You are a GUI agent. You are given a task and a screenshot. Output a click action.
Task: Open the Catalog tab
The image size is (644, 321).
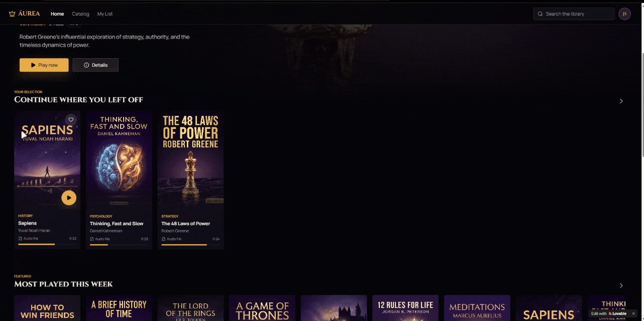[x=80, y=14]
